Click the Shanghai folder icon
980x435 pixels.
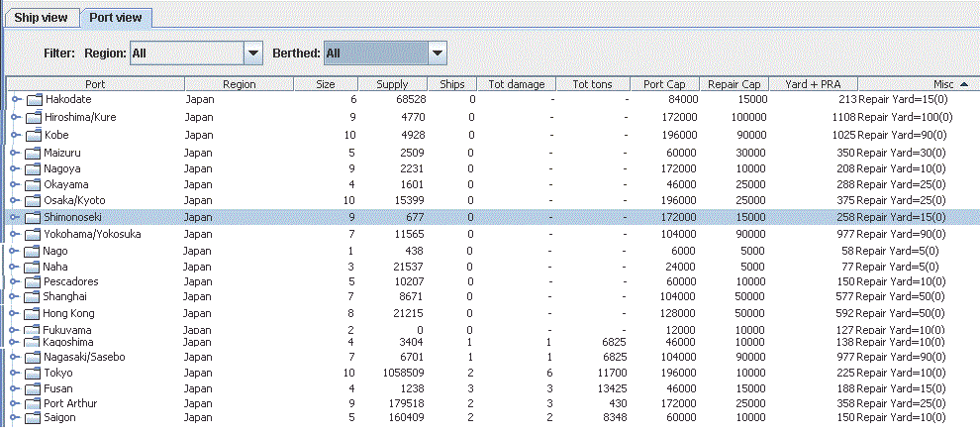coord(33,296)
